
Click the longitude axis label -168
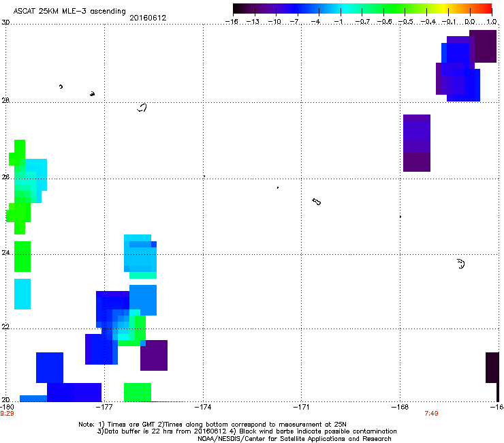pyautogui.click(x=400, y=407)
